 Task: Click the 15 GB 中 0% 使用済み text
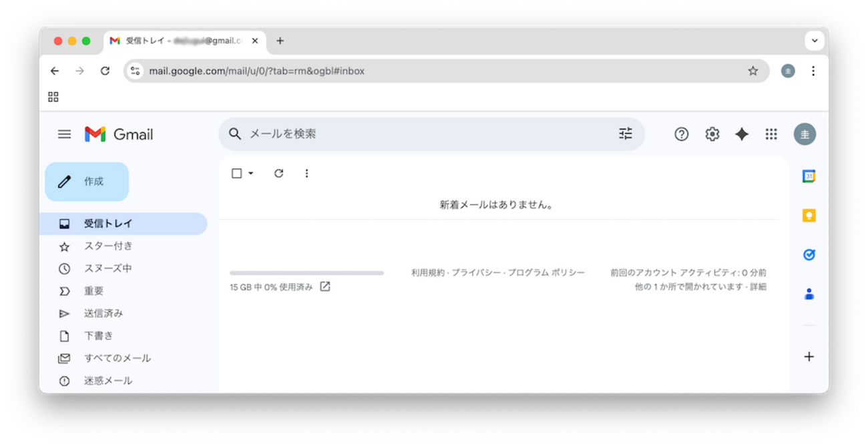(x=271, y=287)
